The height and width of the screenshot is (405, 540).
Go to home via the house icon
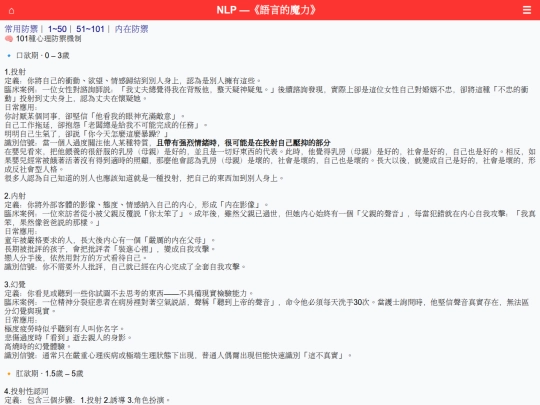[x=11, y=11]
